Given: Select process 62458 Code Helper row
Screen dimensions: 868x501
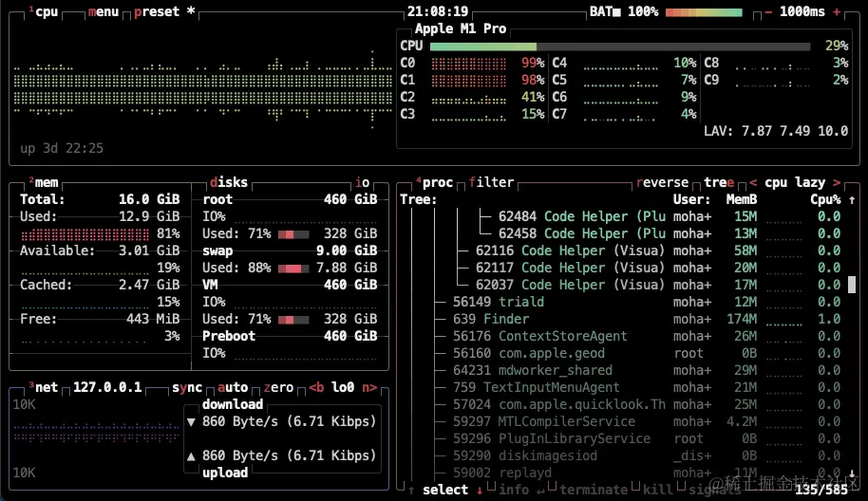Looking at the screenshot, I should pos(624,234).
